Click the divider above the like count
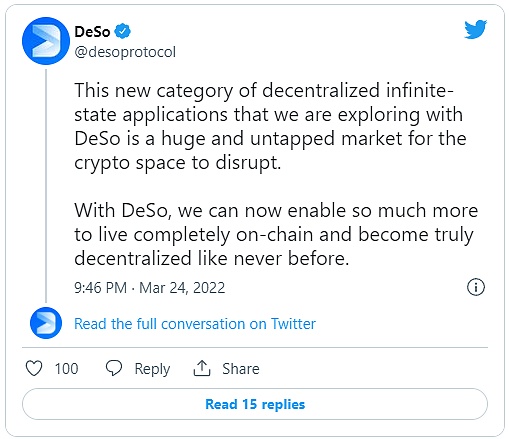Image resolution: width=509 pixels, height=439 pixels. click(x=255, y=347)
